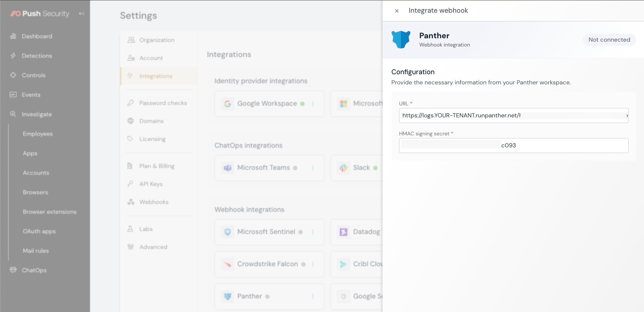Select the Password checks key icon

pyautogui.click(x=131, y=103)
